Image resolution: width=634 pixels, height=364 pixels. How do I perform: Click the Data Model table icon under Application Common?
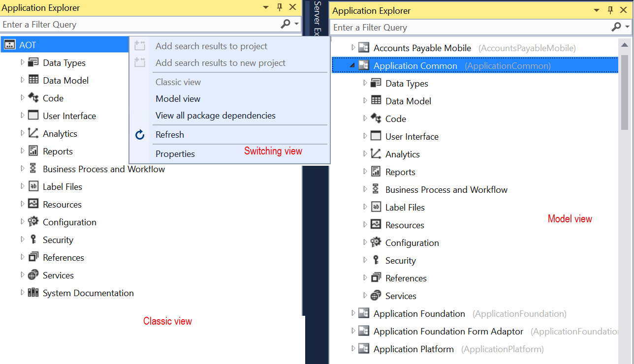[376, 101]
